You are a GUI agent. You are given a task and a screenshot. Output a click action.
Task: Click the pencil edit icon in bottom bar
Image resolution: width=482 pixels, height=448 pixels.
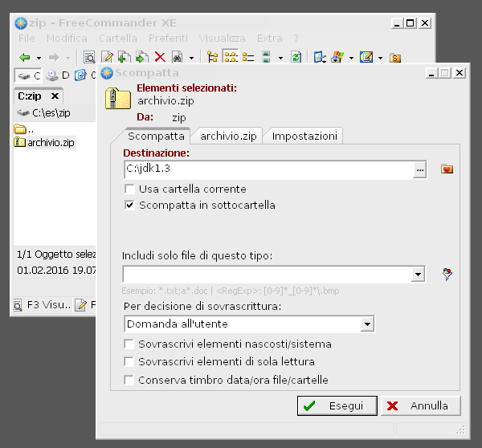coord(81,305)
